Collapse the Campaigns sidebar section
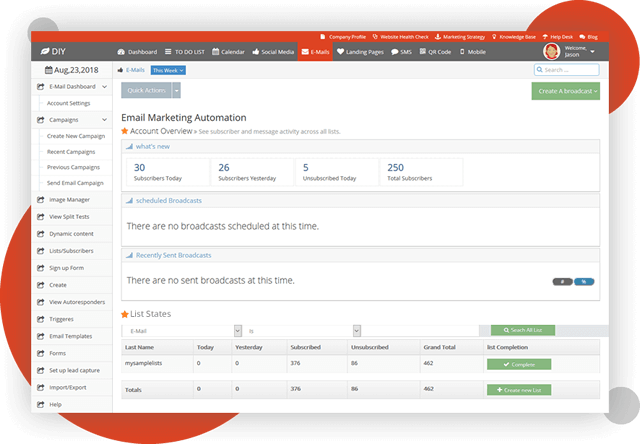Image resolution: width=640 pixels, height=444 pixels. pyautogui.click(x=105, y=119)
